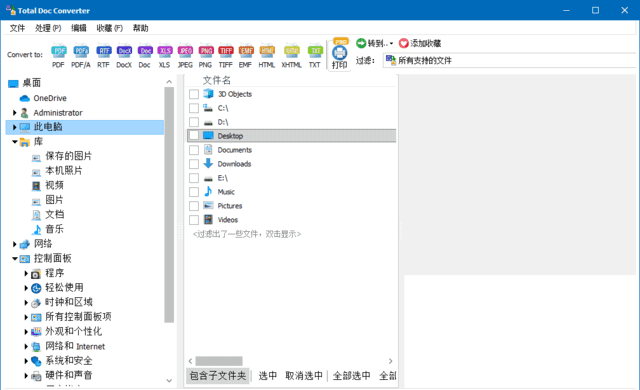Screen dimensions: 640x390
Task: Convert to PDF format icon
Action: tap(59, 51)
